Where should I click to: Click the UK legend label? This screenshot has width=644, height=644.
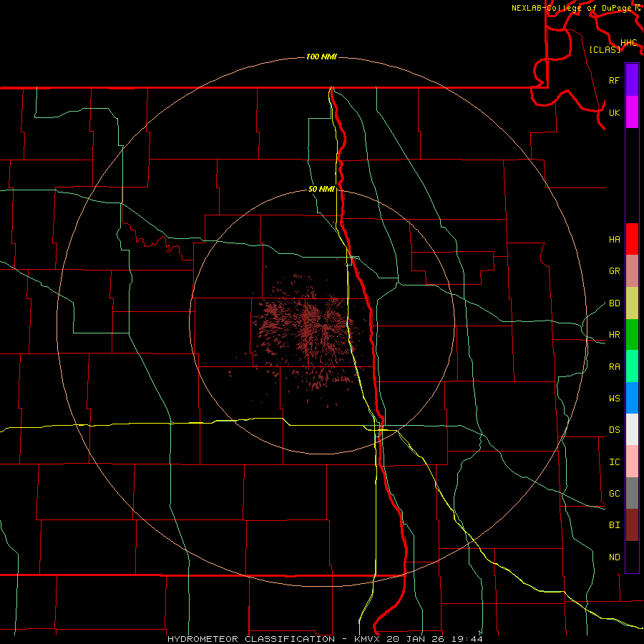coord(614,112)
